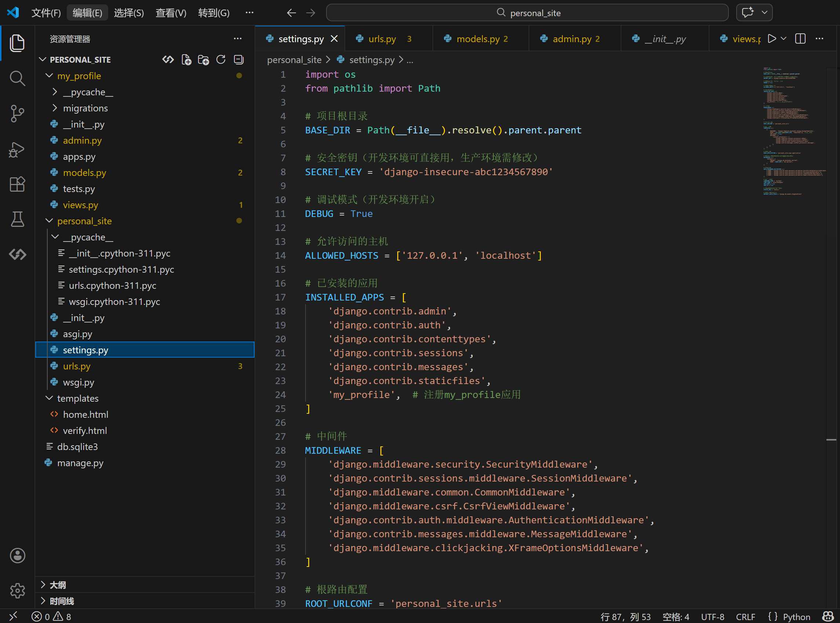Click the New Folder icon in explorer
The image size is (840, 623).
tap(203, 60)
